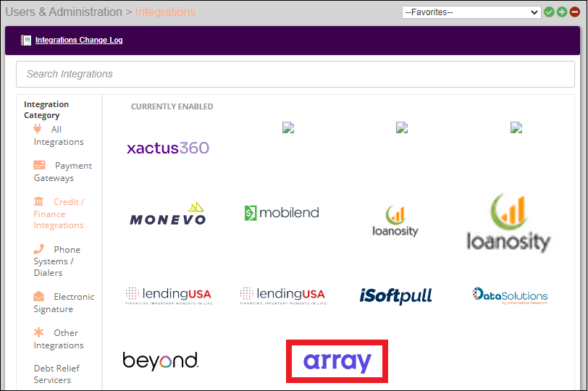588x391 pixels.
Task: Click the middle broken image placeholder
Action: 402,128
